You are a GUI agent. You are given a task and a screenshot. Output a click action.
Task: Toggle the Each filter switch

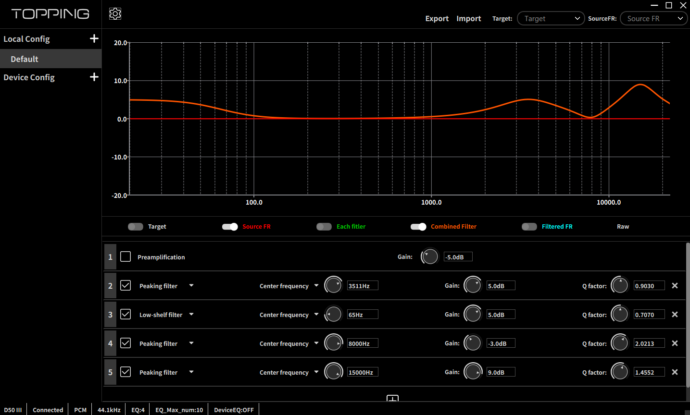coord(324,227)
